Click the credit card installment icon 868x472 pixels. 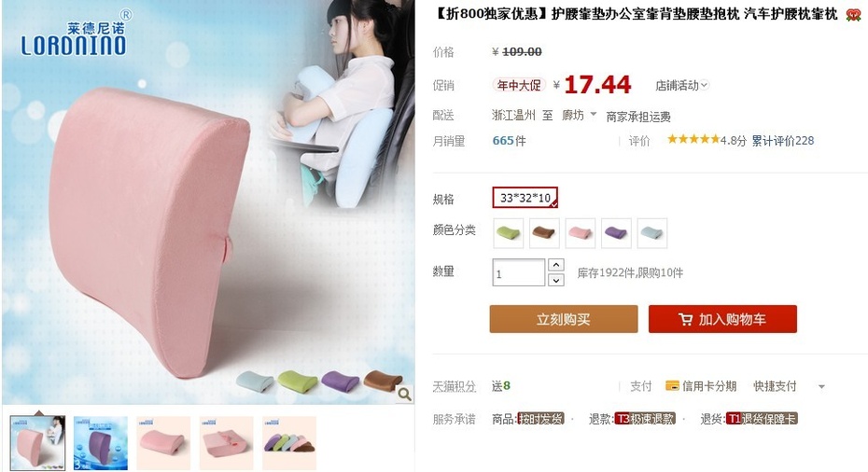(672, 385)
